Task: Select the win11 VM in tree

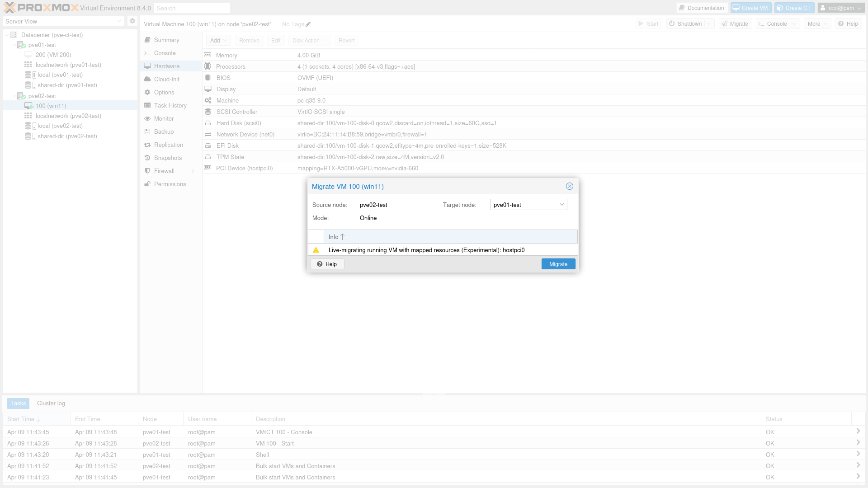Action: point(51,106)
